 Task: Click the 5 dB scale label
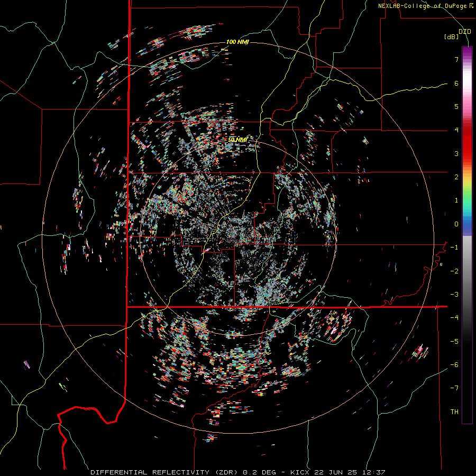456,106
